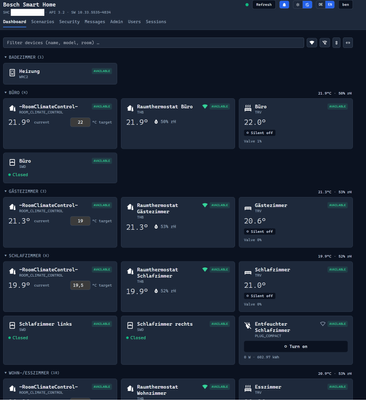Click the Gästezimmer RoomClimateControl house icon
Screen dimensions: 366x400
click(12, 207)
